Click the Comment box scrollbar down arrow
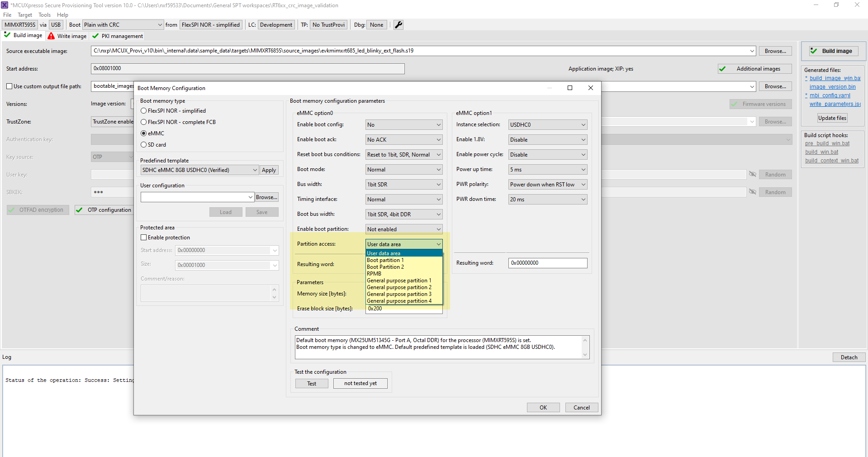Image resolution: width=868 pixels, height=457 pixels. click(x=585, y=354)
